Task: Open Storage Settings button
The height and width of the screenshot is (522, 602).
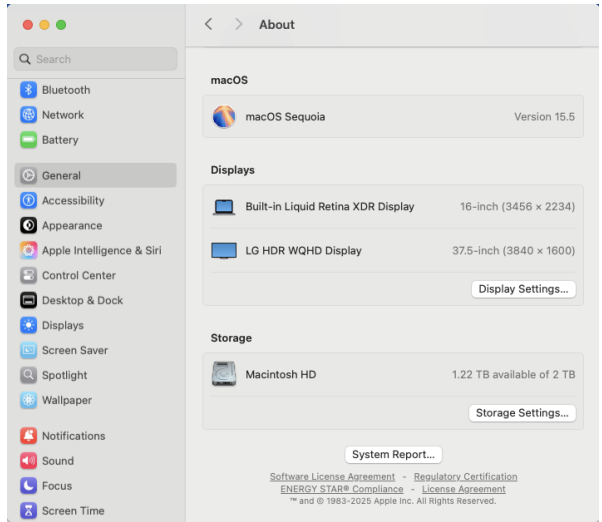Action: click(x=522, y=413)
